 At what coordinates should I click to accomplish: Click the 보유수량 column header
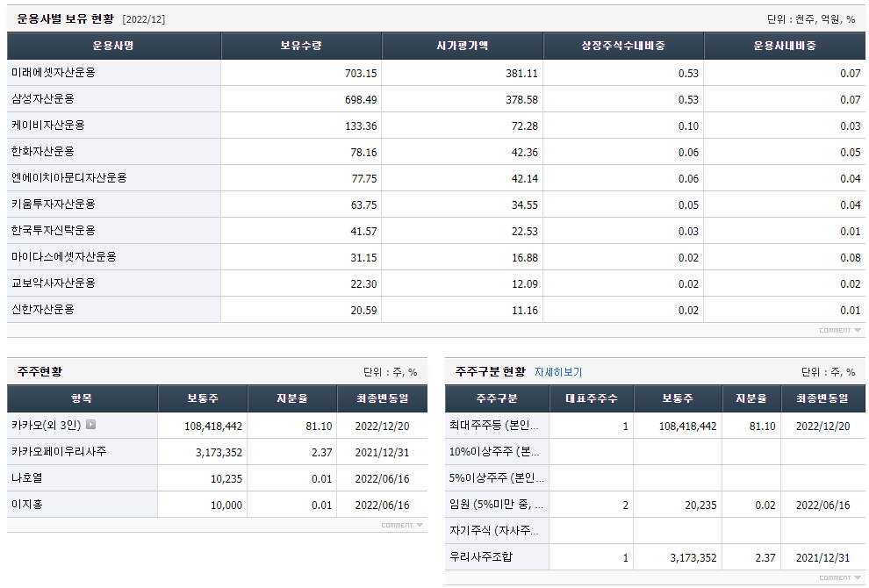click(x=301, y=46)
